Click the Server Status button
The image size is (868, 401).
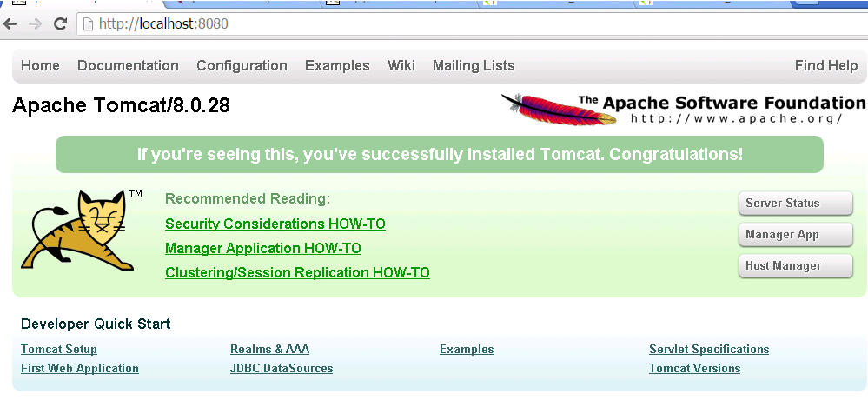click(x=796, y=204)
